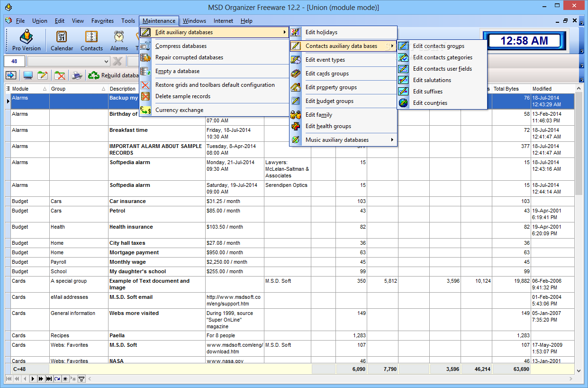
Task: Open the Internet menu
Action: tap(223, 21)
